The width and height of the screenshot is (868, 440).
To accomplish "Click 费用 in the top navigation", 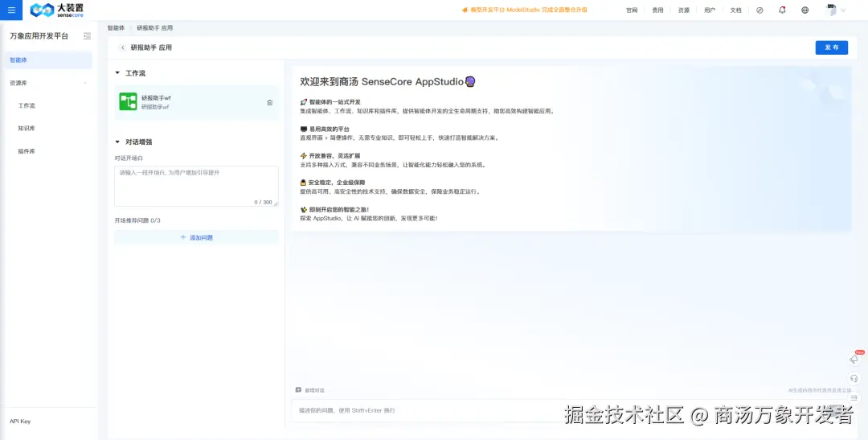I will point(657,10).
